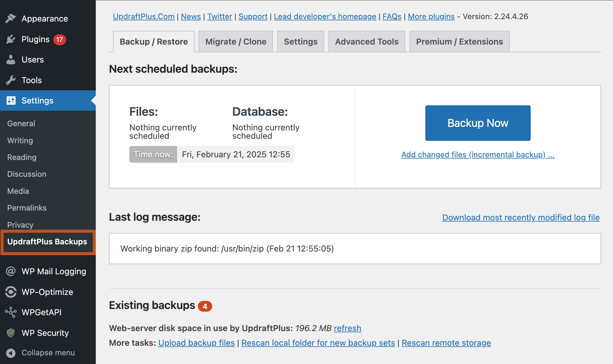Screen dimensions: 613x364
Task: Select the Settings sliders icon
Action: point(11,100)
